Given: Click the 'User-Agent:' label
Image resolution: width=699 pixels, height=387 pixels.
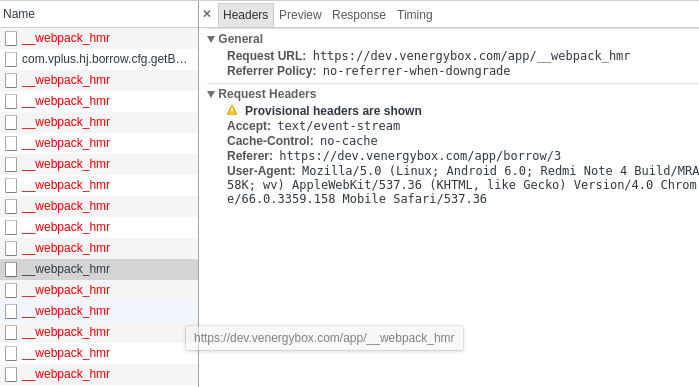Looking at the screenshot, I should click(261, 171).
